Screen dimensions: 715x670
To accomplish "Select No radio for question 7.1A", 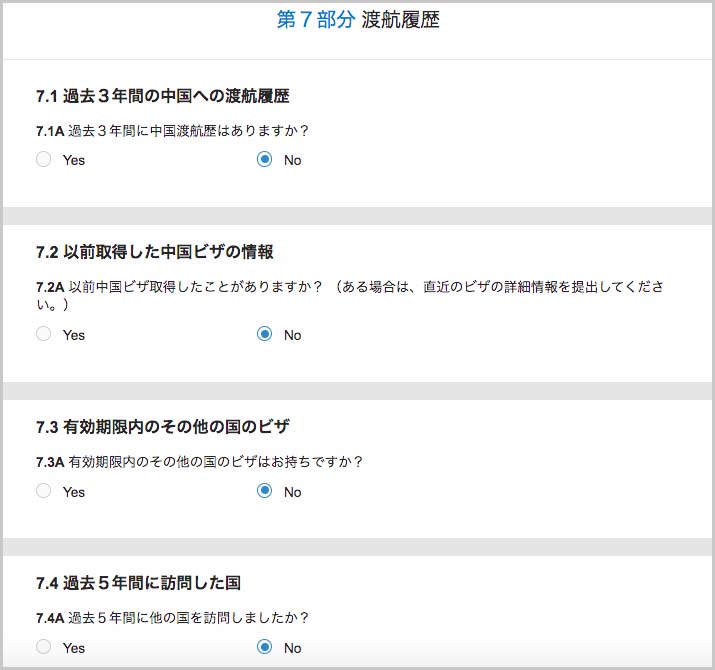I will pyautogui.click(x=264, y=159).
